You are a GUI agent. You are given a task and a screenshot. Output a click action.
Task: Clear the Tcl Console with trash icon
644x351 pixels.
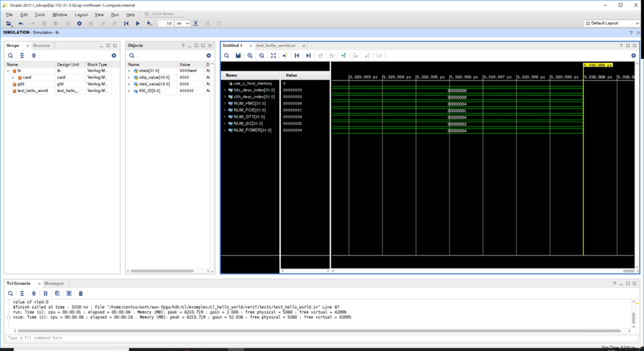coord(80,294)
